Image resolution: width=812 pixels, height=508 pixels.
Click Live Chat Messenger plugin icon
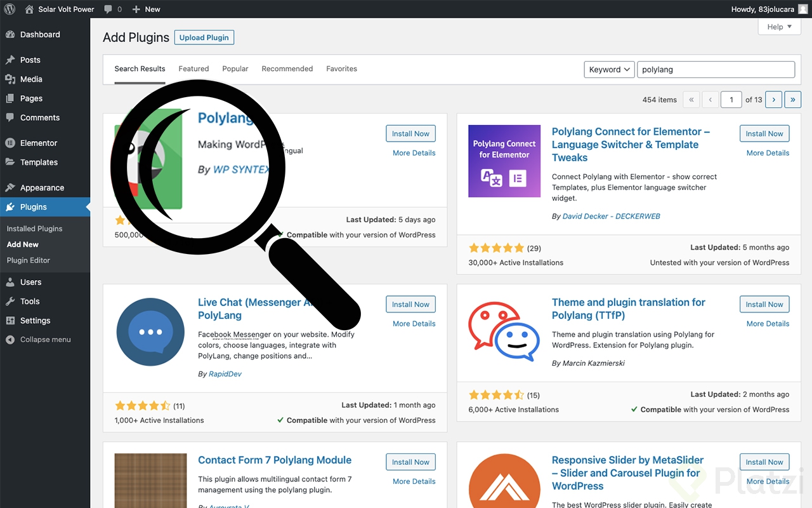tap(150, 332)
